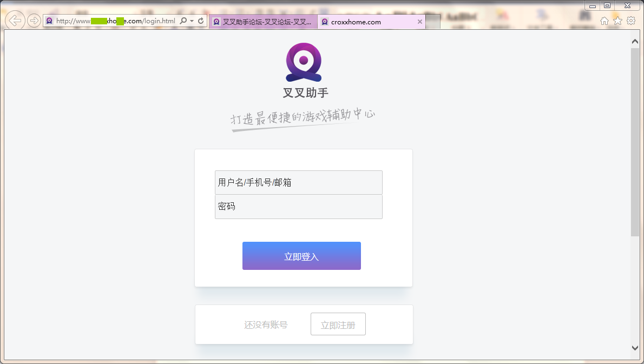
Task: Click the scrollbar down arrow
Action: 635,348
